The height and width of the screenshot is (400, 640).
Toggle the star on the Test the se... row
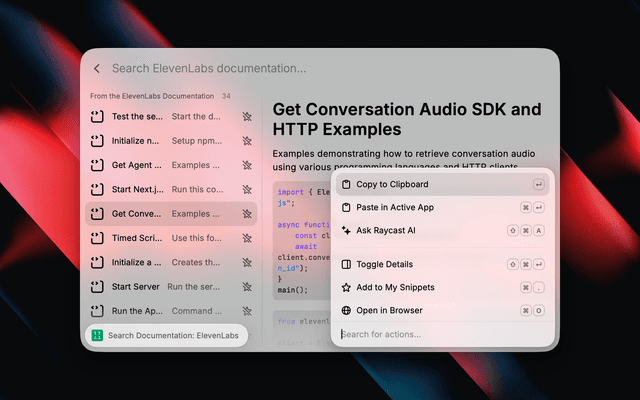point(247,117)
